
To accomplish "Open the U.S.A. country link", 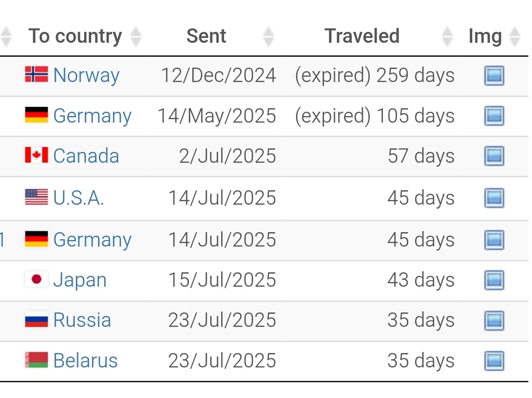I will point(78,198).
